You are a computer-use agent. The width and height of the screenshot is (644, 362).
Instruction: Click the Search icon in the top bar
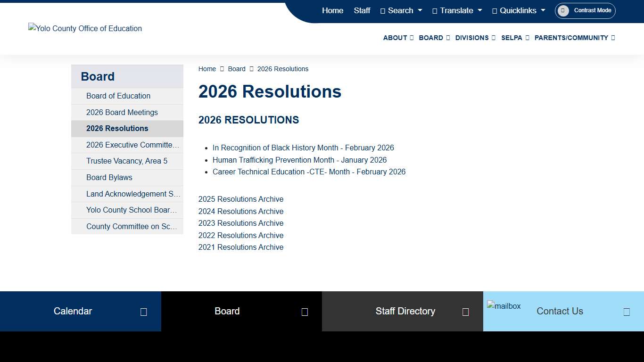[384, 10]
